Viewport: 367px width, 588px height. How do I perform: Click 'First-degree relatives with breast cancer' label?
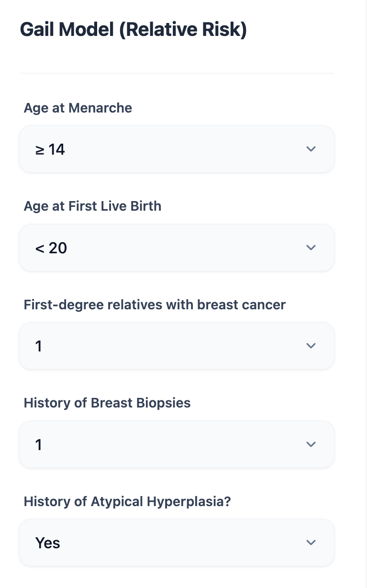tap(155, 305)
